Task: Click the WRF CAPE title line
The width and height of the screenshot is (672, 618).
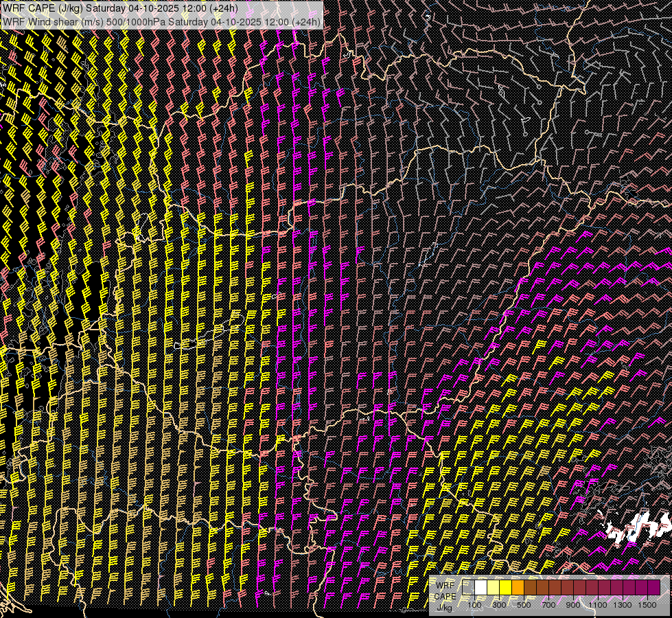Action: coord(121,8)
